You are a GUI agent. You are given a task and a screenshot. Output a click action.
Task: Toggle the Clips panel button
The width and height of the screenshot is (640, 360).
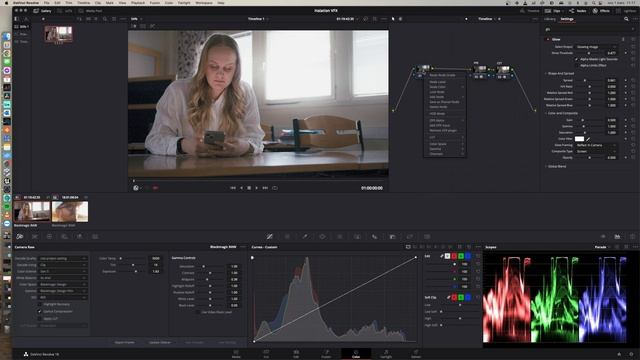coord(553,11)
